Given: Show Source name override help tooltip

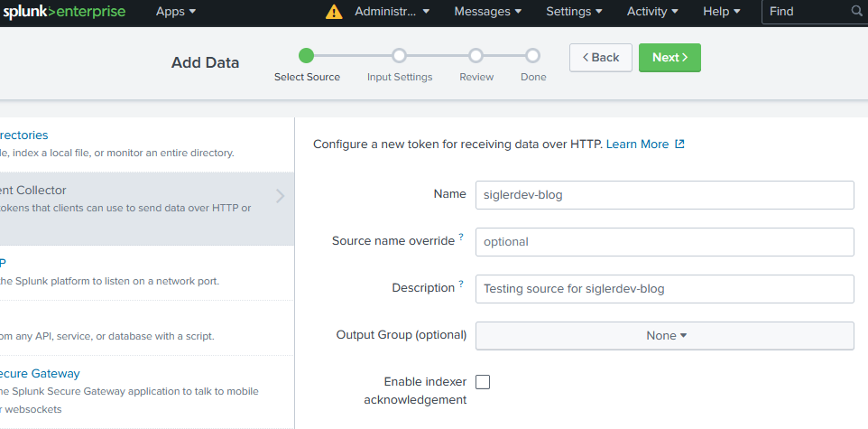Looking at the screenshot, I should pos(461,237).
